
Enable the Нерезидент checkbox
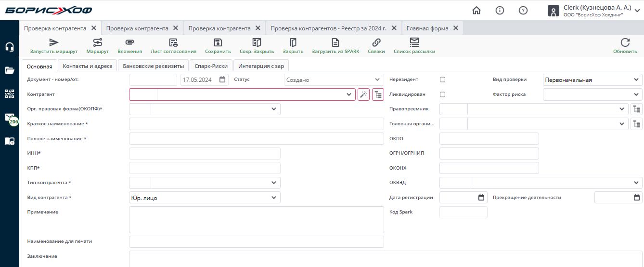coord(443,80)
